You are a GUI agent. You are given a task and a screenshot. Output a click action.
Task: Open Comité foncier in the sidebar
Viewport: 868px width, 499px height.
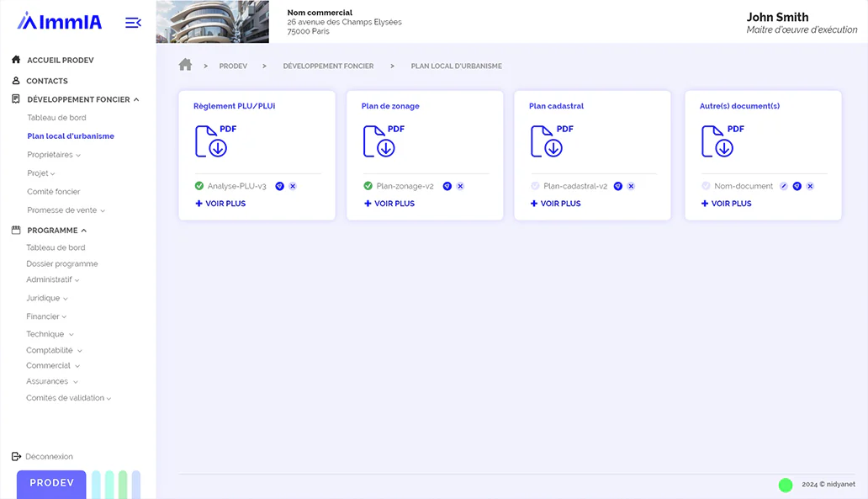[x=54, y=192]
